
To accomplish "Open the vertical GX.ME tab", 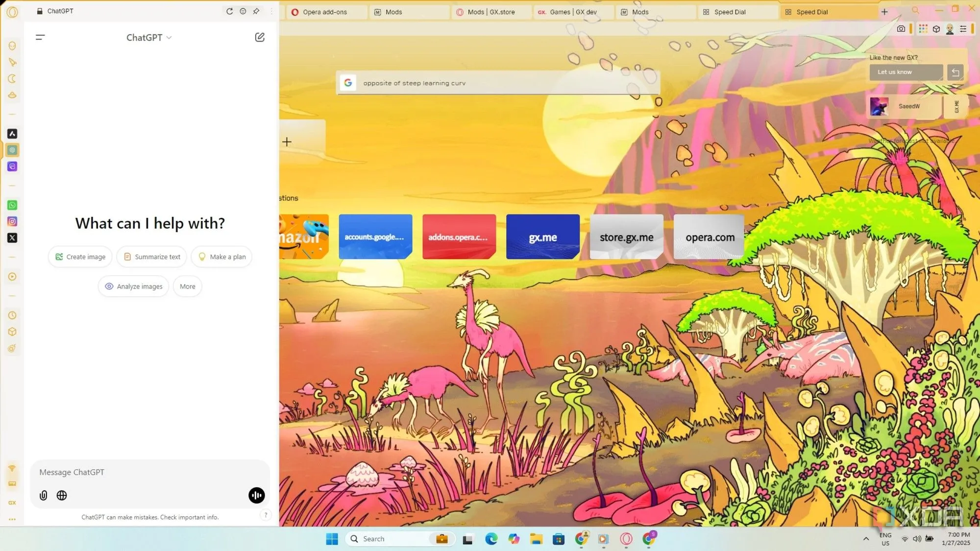I will coord(956,106).
